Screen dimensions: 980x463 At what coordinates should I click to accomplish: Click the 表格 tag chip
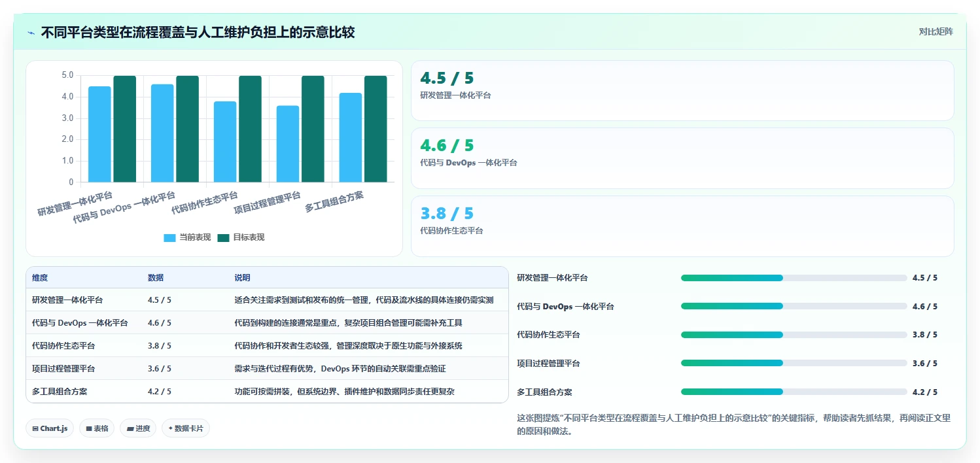(x=97, y=428)
